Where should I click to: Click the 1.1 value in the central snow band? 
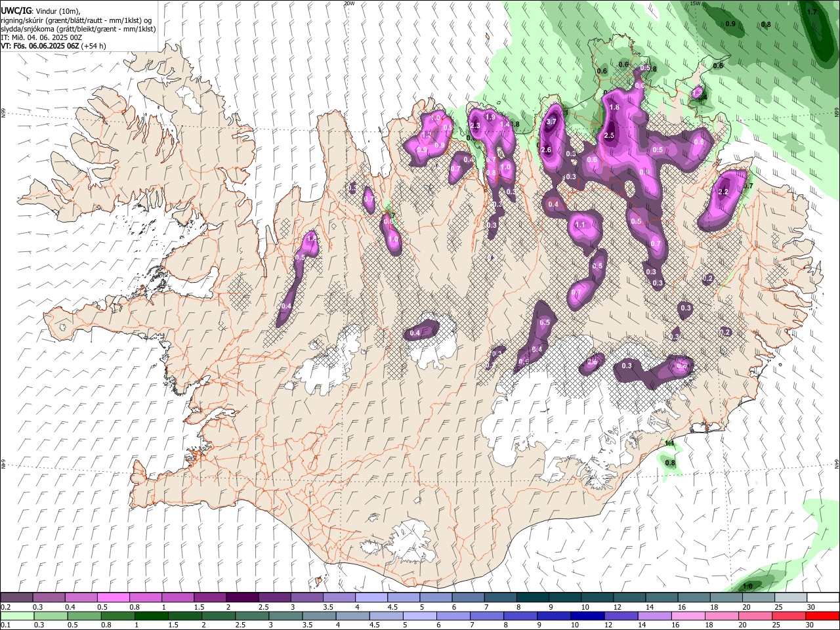click(580, 224)
